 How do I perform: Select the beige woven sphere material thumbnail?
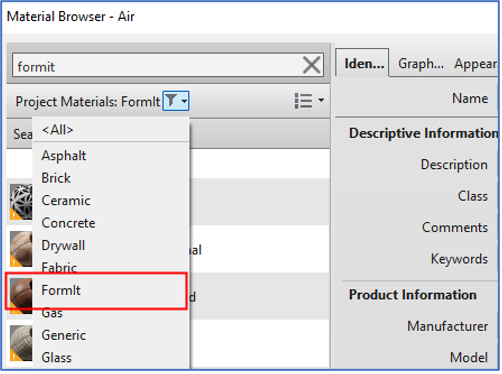click(21, 343)
